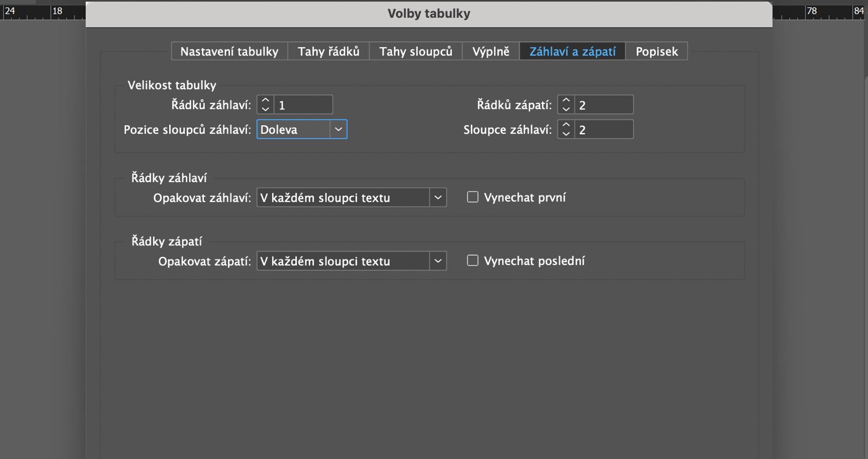Decrease Řádků zápatí stepper down arrow
The width and height of the screenshot is (868, 459).
click(566, 109)
